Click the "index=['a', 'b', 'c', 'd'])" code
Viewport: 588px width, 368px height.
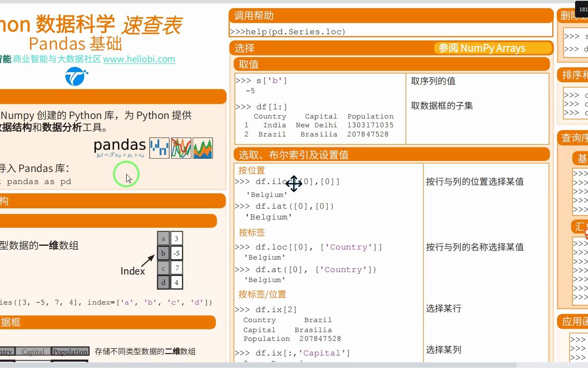[x=150, y=302]
